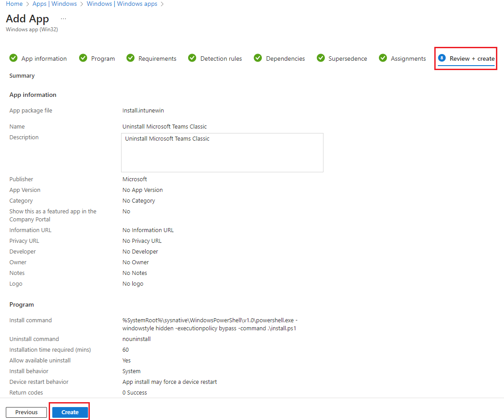Click the green check icon for Assignments

(x=383, y=58)
